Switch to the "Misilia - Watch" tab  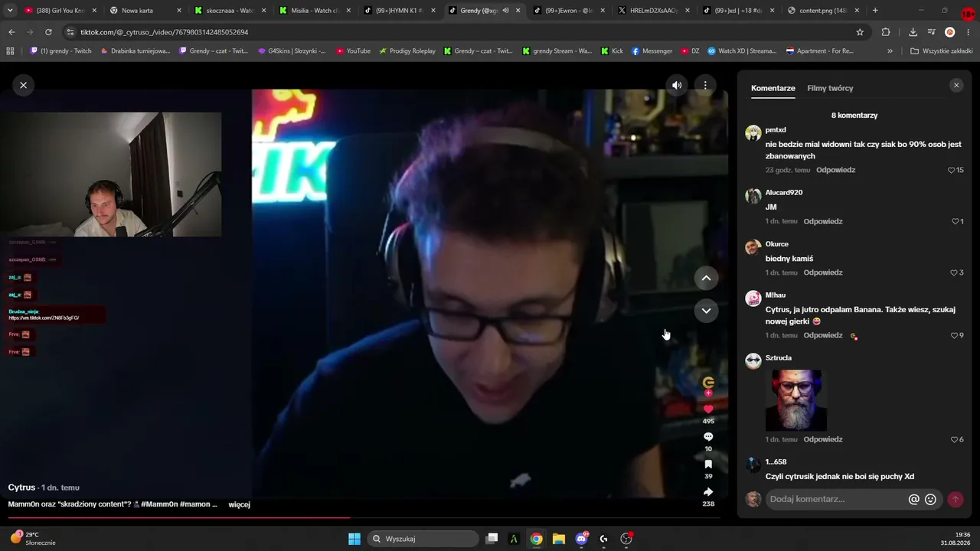pos(313,11)
